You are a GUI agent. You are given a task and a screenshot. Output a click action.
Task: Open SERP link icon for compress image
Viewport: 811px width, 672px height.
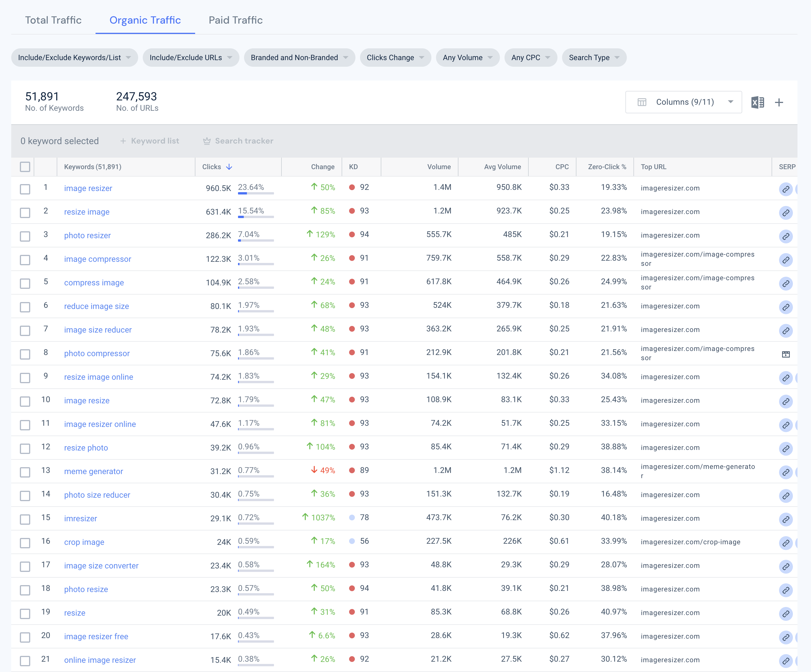tap(785, 284)
